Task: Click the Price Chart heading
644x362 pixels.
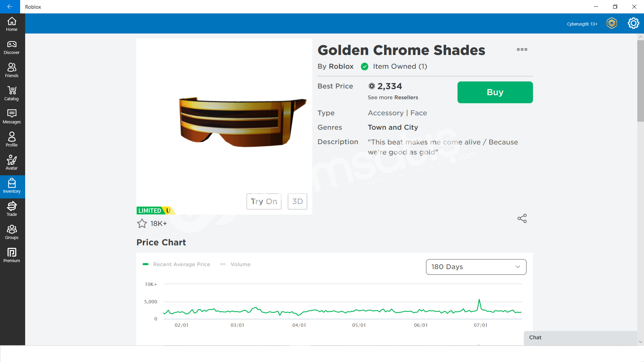Action: point(161,242)
